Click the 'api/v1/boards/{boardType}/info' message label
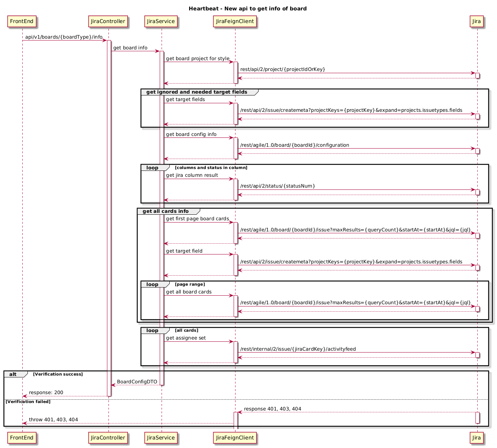This screenshot has width=497, height=448. point(64,37)
